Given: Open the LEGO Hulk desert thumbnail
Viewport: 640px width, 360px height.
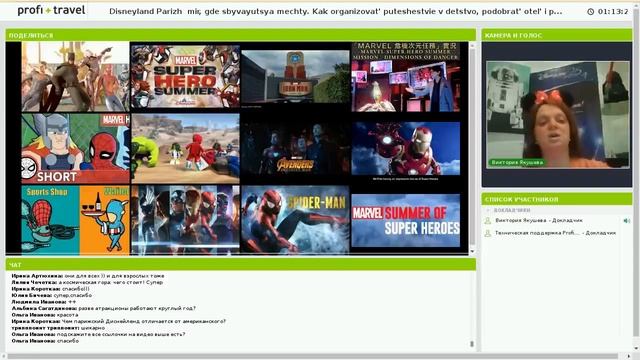Looking at the screenshot, I should click(185, 149).
